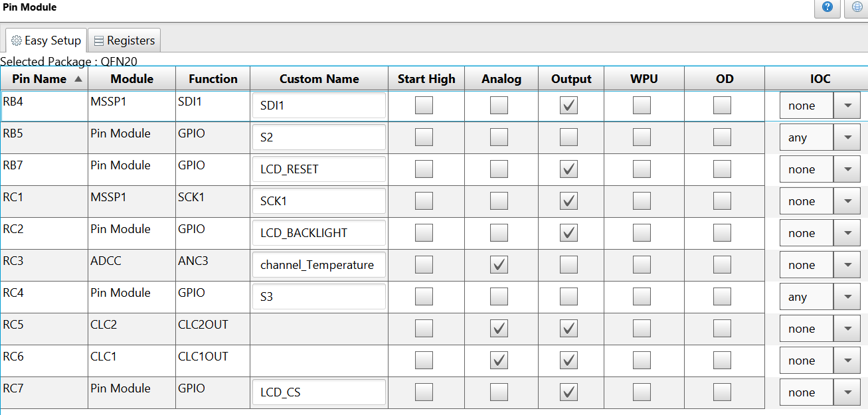Click the Module column header

(x=131, y=79)
